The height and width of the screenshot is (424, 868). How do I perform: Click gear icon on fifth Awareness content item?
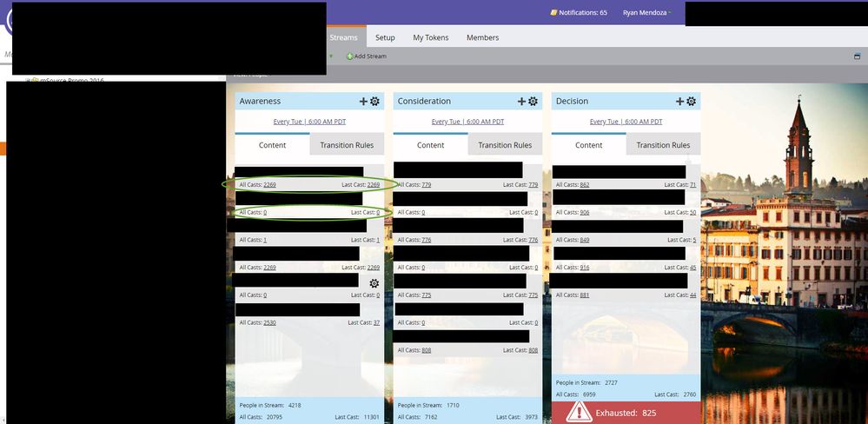tap(374, 283)
